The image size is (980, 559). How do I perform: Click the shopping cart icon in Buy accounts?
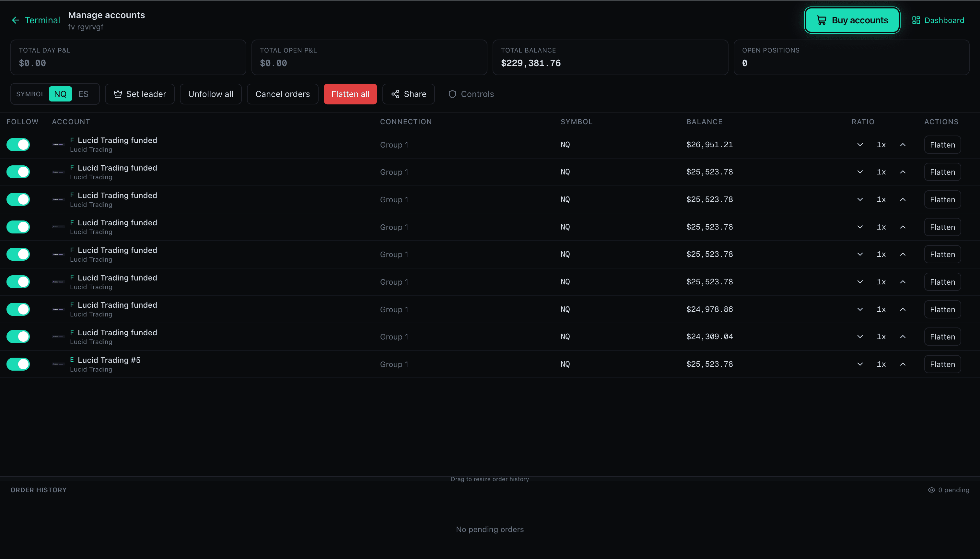pyautogui.click(x=821, y=20)
